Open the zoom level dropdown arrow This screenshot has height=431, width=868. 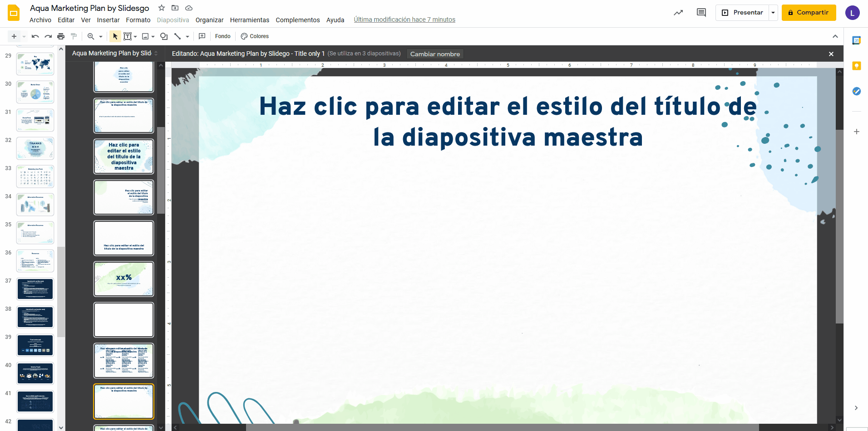point(100,36)
